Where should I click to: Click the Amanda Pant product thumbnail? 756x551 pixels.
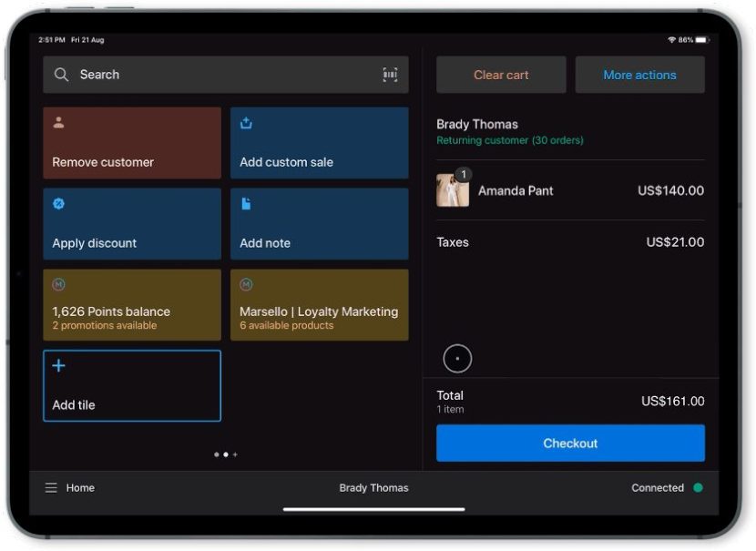(x=452, y=191)
